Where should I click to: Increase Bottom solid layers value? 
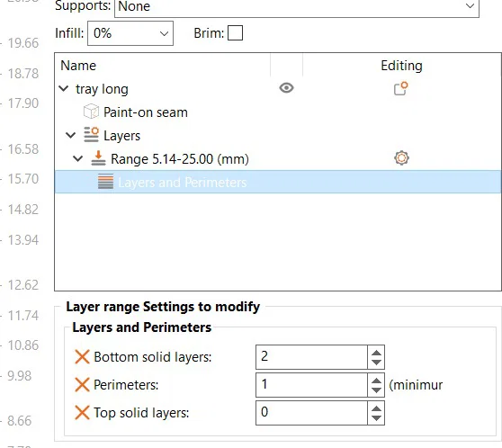(376, 353)
